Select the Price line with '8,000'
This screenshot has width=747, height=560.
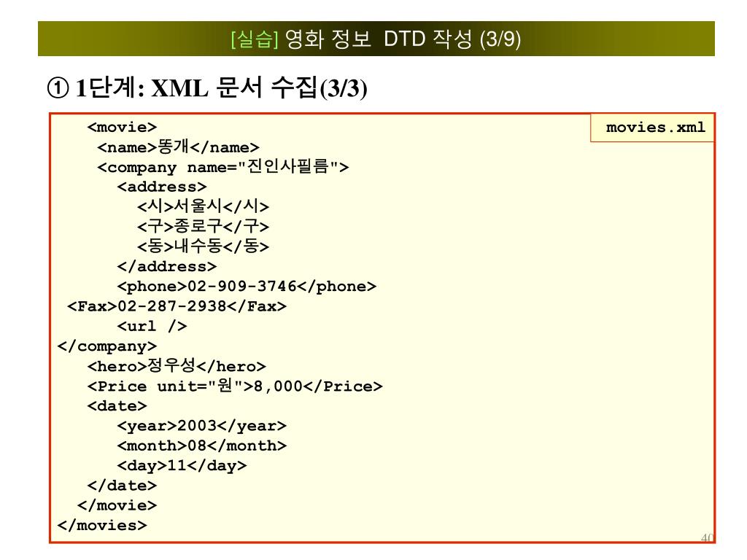pyautogui.click(x=235, y=386)
